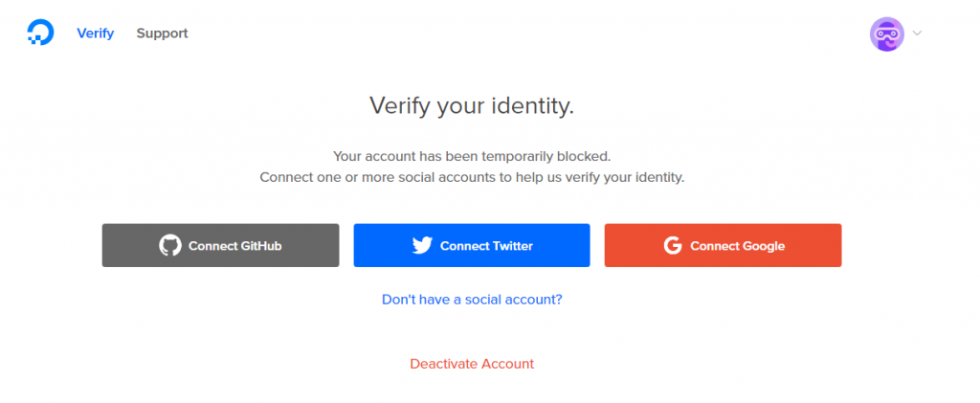
Task: Open the user avatar profile picture
Action: pos(887,34)
